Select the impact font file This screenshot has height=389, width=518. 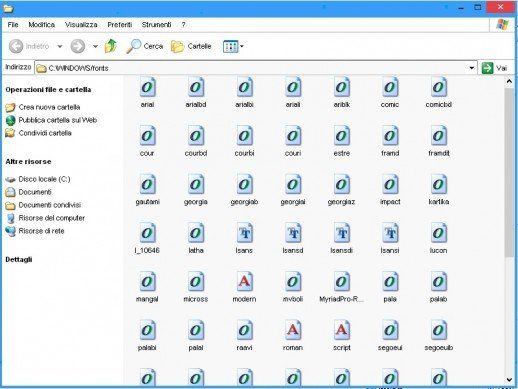[390, 190]
